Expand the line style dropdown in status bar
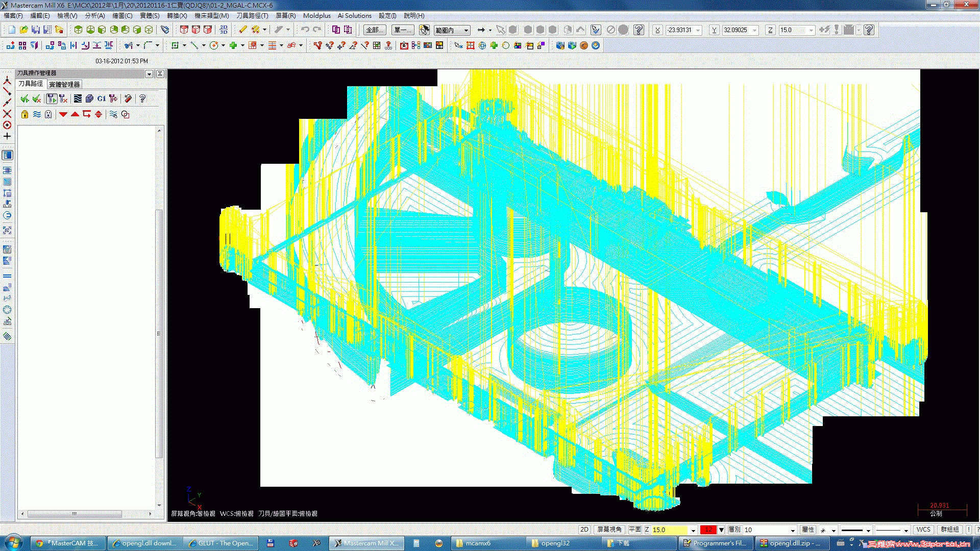Image resolution: width=980 pixels, height=551 pixels. tap(868, 530)
